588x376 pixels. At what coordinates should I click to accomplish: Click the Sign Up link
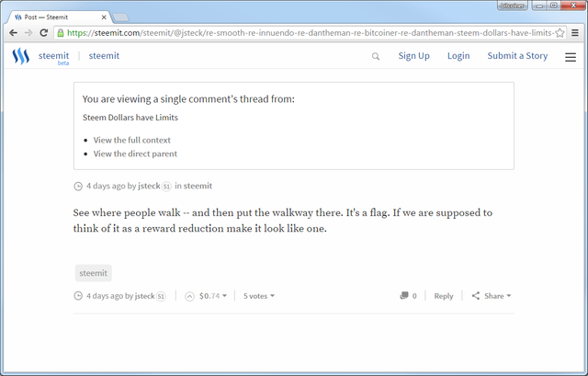tap(414, 56)
